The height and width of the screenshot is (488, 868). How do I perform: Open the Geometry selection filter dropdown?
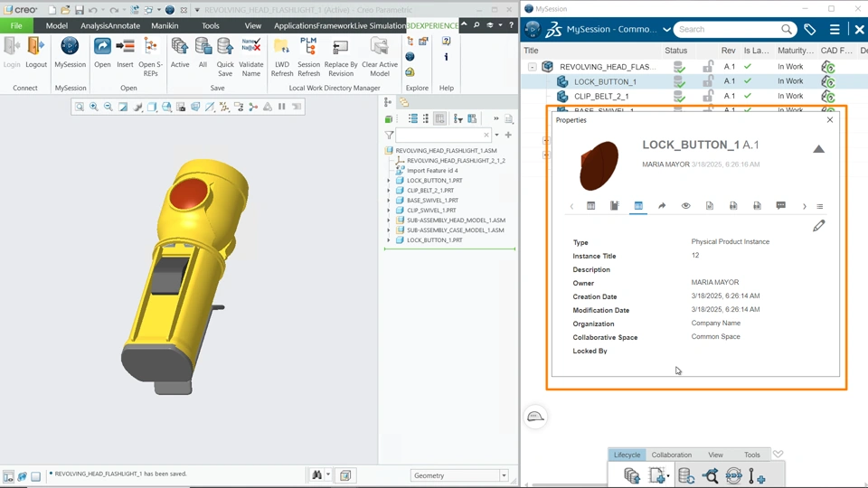click(x=504, y=475)
